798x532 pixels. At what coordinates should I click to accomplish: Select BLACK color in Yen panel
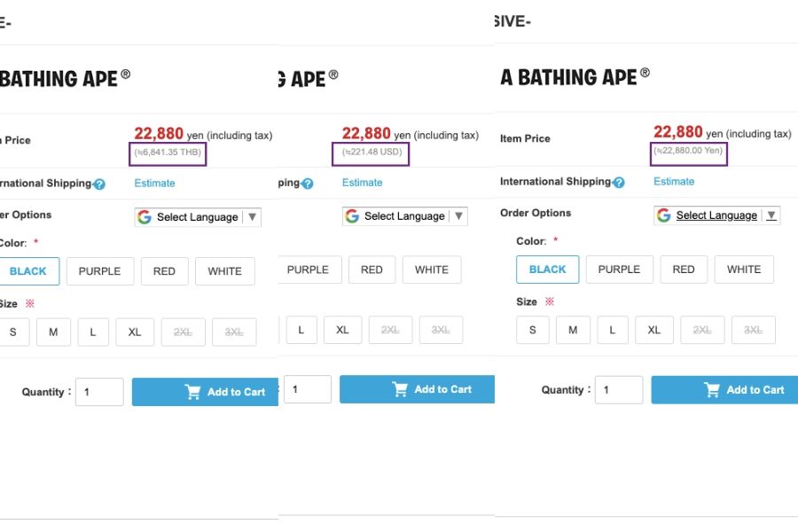click(548, 270)
